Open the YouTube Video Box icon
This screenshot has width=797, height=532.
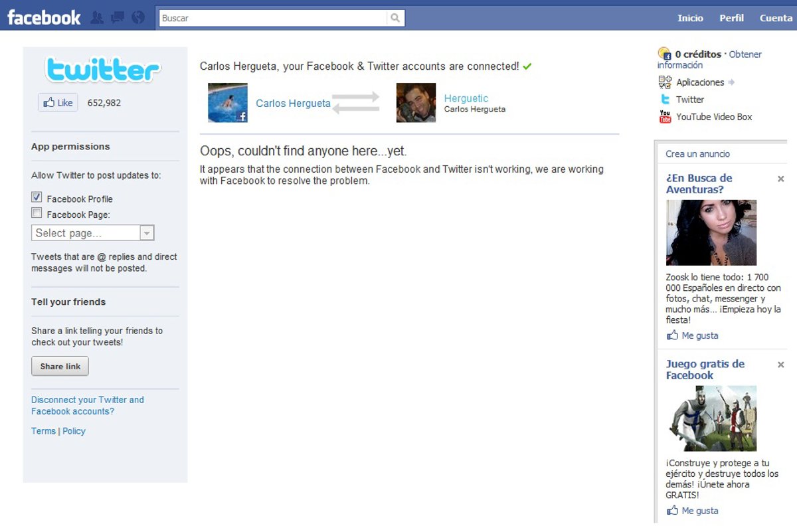coord(665,117)
